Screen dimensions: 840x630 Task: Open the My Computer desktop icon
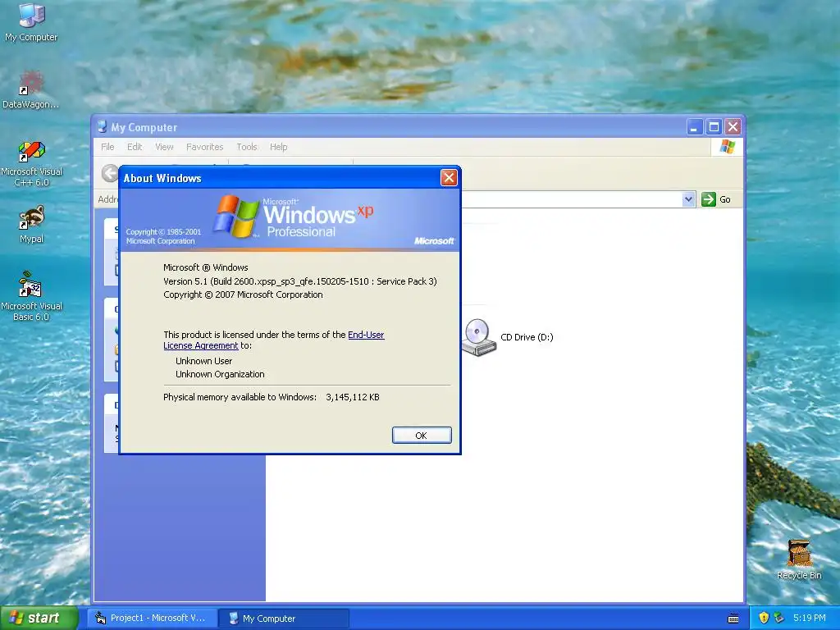[31, 22]
